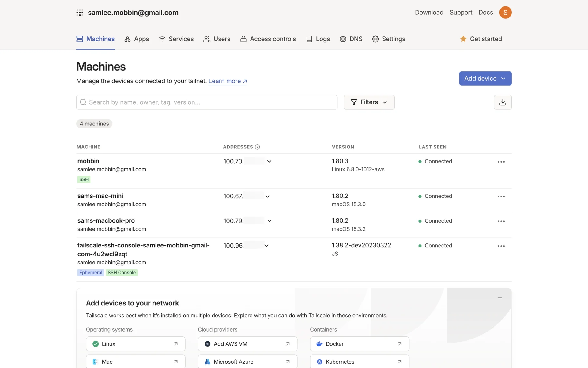Screen dimensions: 588x368
Task: Expand mobbin's 100.70 address dropdown
Action: [269, 161]
